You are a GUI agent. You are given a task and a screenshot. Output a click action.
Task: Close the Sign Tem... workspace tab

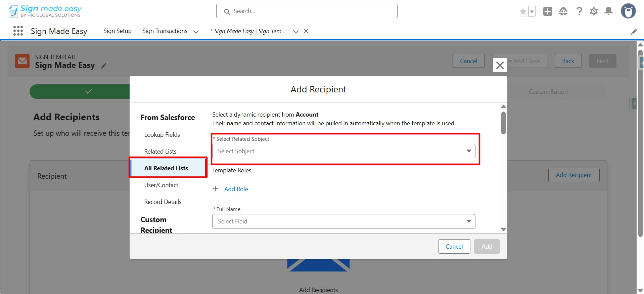click(306, 31)
